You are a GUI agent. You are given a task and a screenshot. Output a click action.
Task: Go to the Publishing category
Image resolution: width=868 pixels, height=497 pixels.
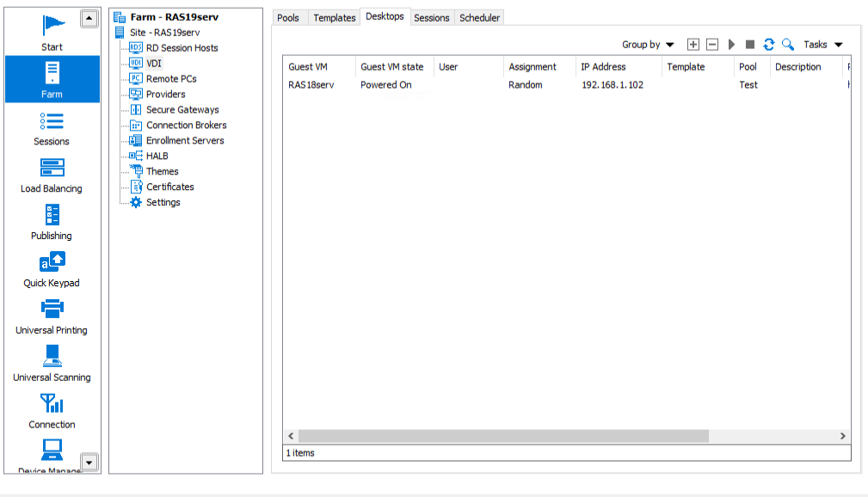coord(52,222)
